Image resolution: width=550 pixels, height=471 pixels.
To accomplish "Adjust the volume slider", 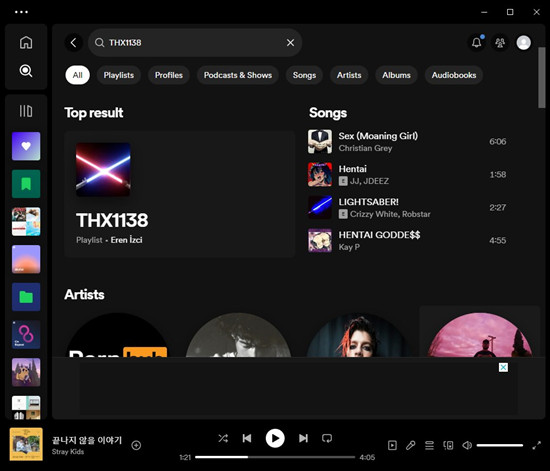I will [499, 445].
